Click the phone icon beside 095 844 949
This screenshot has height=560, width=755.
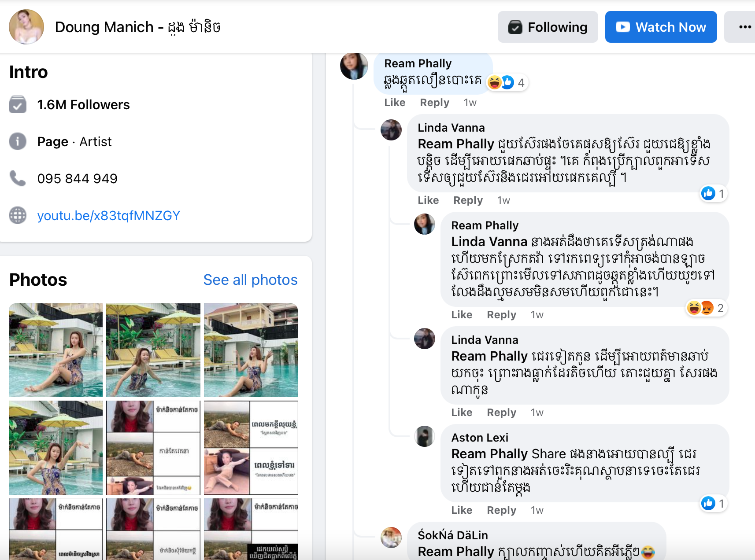click(x=18, y=178)
